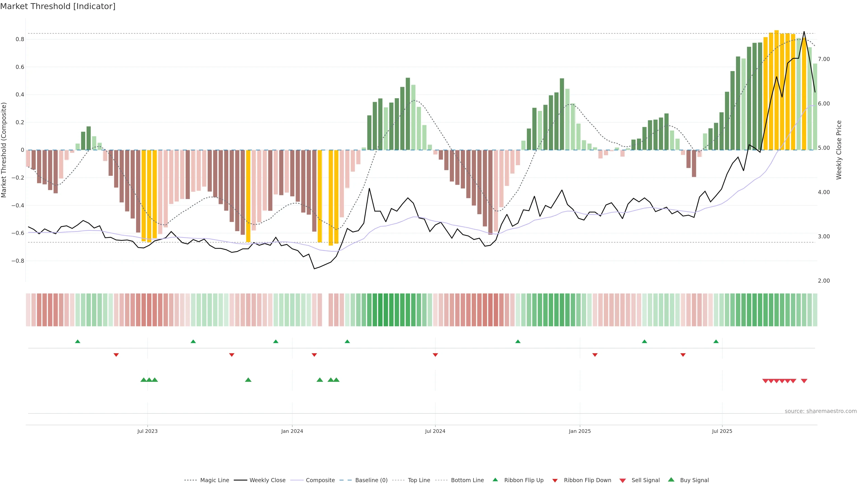Click the Jan 2024 x-axis label
Screen dimensions: 868x488
pos(292,431)
